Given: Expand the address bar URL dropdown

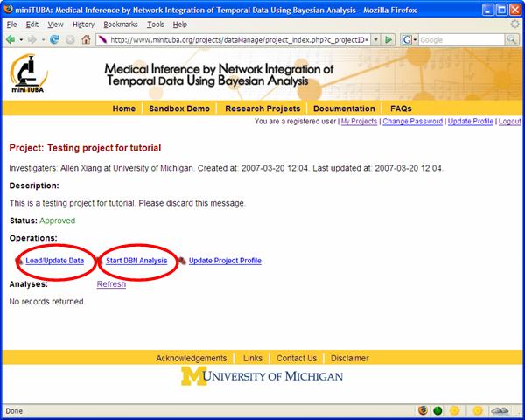Looking at the screenshot, I should 375,40.
